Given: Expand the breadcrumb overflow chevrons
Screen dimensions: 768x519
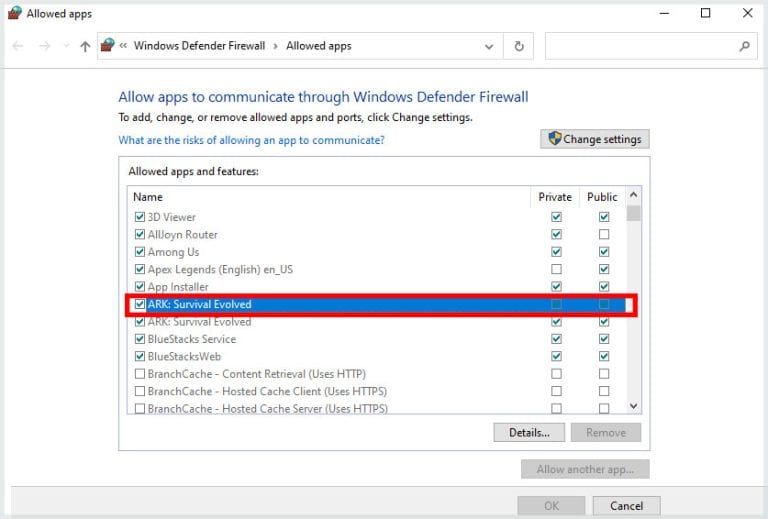Looking at the screenshot, I should [123, 46].
